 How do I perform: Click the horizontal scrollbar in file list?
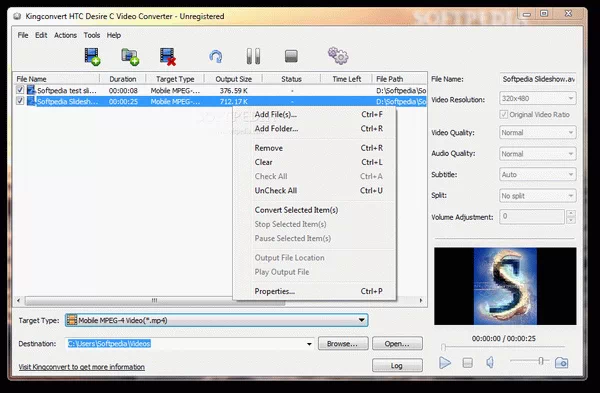pyautogui.click(x=155, y=301)
